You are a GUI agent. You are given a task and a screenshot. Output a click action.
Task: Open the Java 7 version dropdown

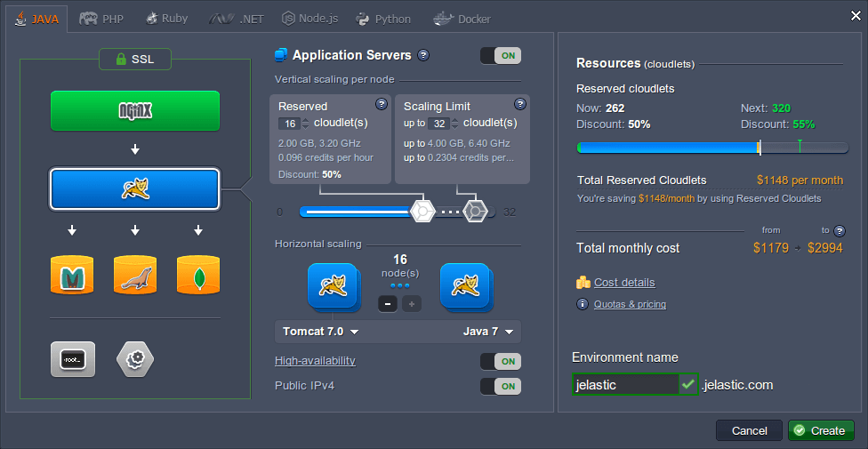pyautogui.click(x=488, y=332)
